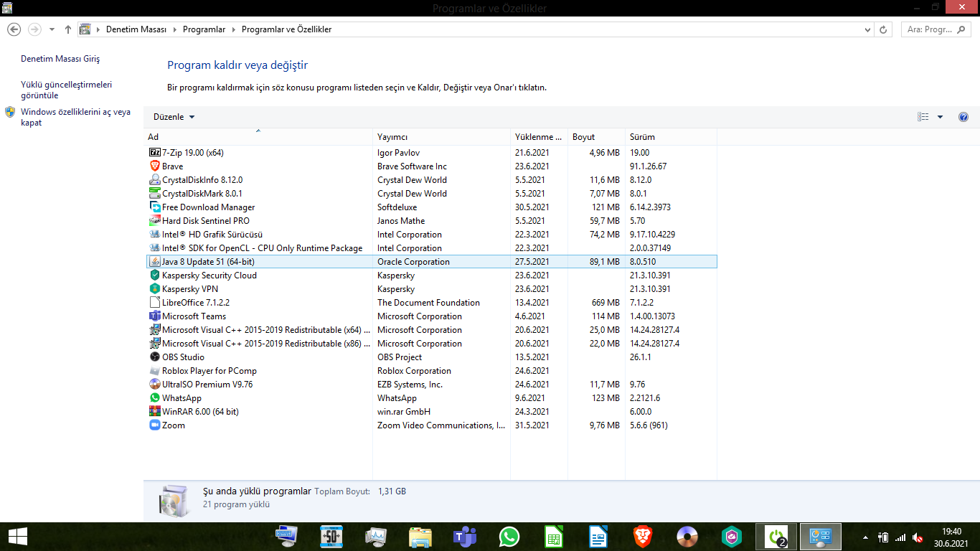Image resolution: width=980 pixels, height=551 pixels.
Task: Sort the list by Sürüm column
Action: (x=671, y=136)
